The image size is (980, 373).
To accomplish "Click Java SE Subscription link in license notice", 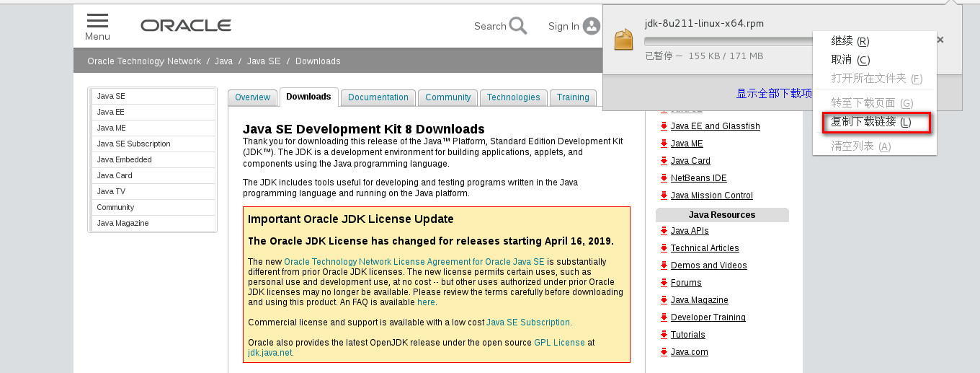I will (x=528, y=322).
